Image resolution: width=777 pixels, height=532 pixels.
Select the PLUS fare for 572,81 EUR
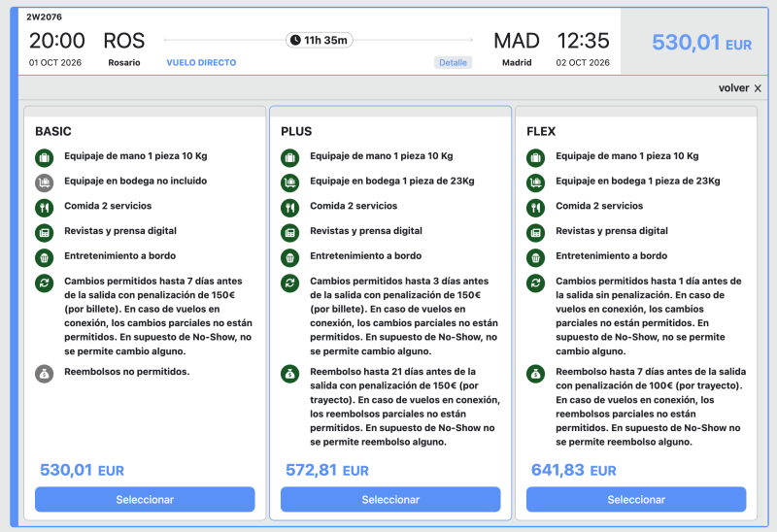[x=390, y=499]
